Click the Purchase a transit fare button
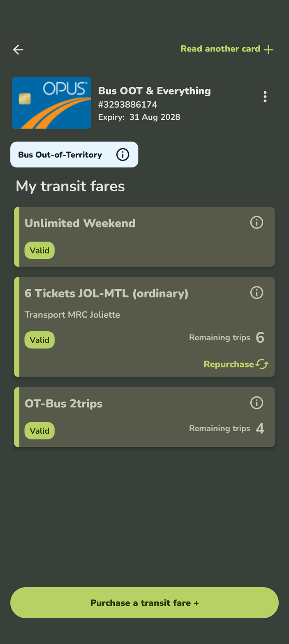This screenshot has width=289, height=644. coord(144,603)
